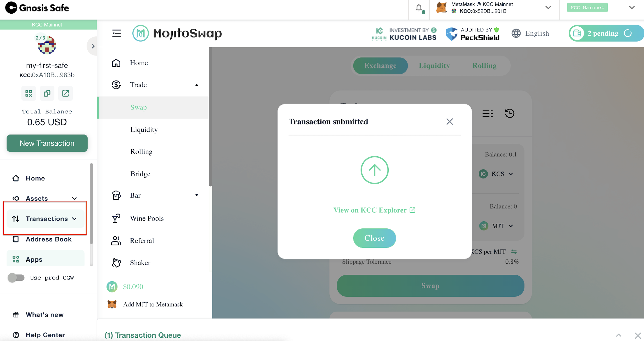
Task: Open the safe in block explorer
Action: (x=65, y=93)
